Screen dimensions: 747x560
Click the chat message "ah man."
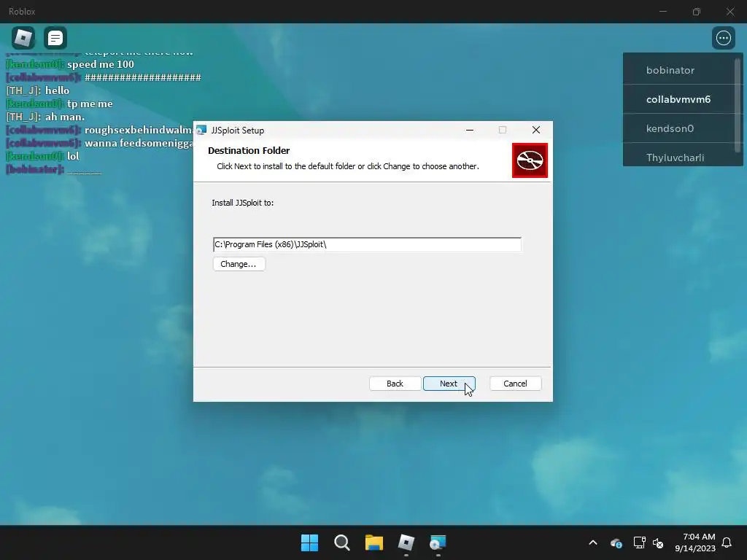[65, 117]
